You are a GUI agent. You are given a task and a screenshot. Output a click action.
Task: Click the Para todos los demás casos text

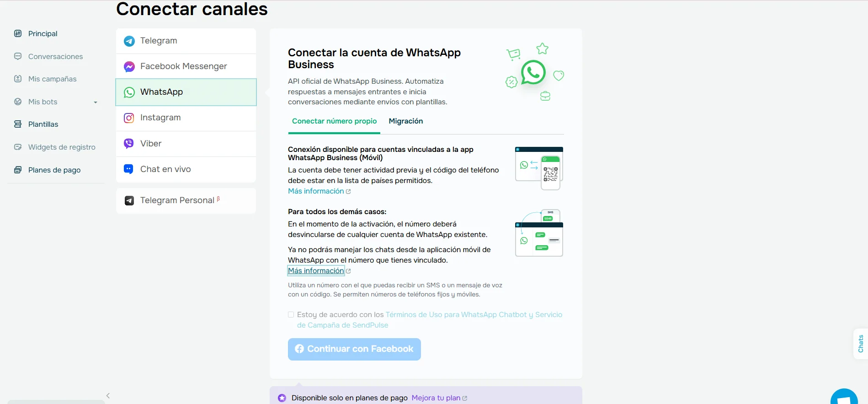[337, 212]
